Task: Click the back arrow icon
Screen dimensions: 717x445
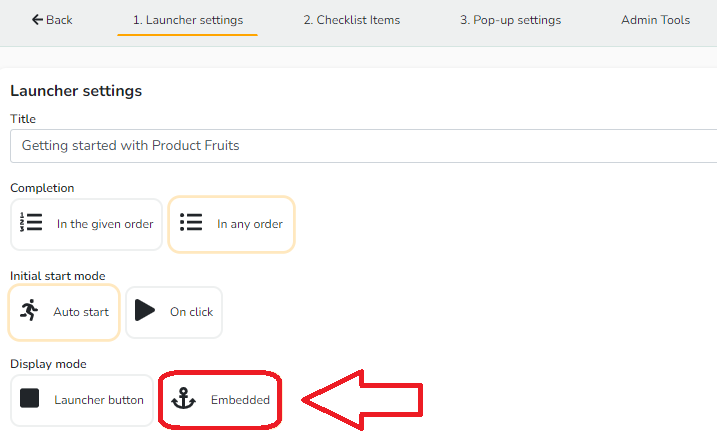Action: coord(37,20)
